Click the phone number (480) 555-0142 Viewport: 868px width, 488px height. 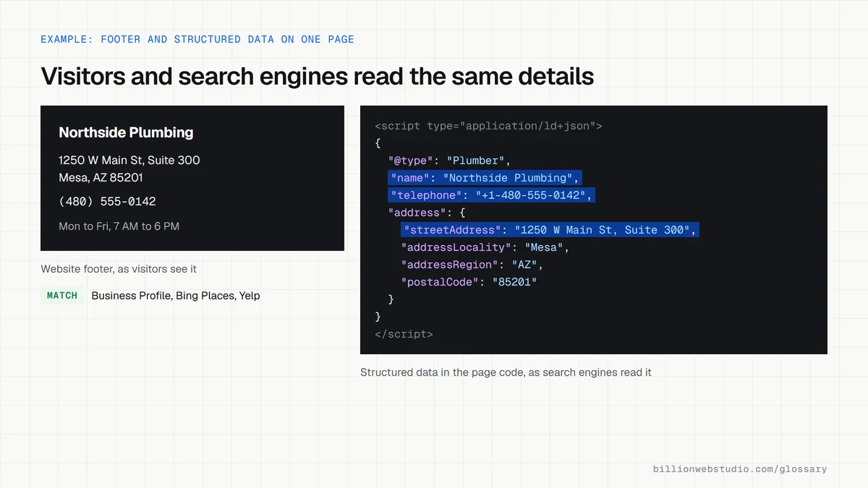point(107,201)
